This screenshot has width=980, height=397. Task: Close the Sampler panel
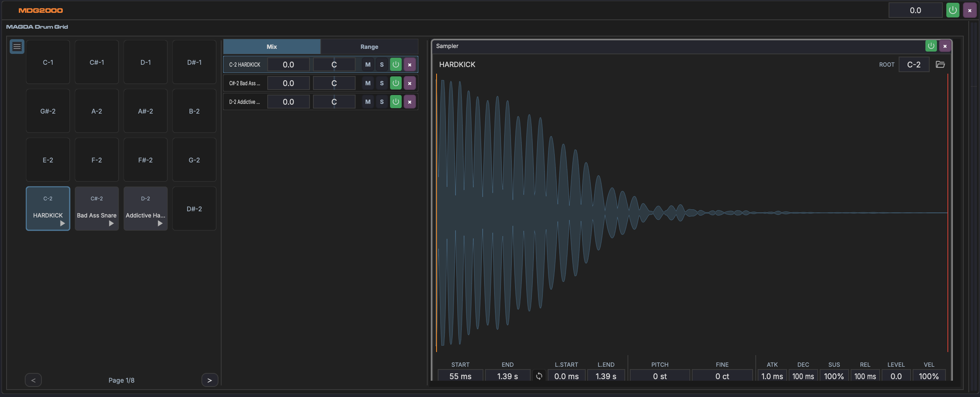pos(945,46)
